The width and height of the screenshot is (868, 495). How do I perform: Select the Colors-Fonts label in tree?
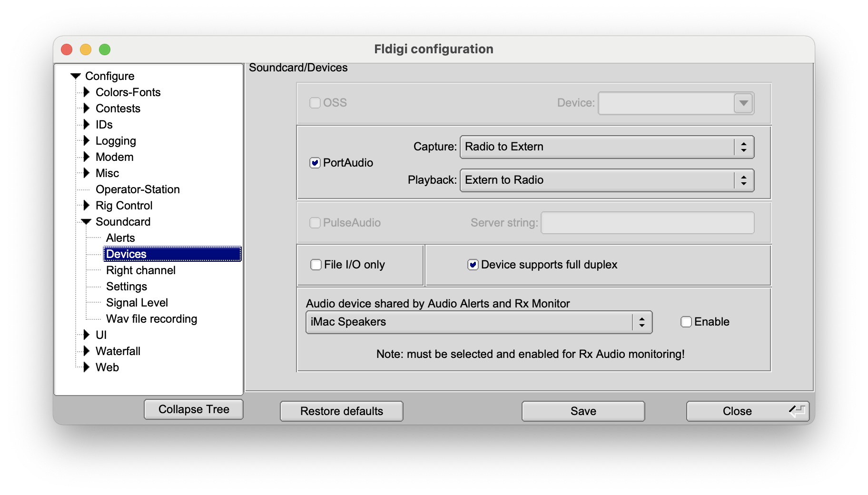[x=128, y=92]
